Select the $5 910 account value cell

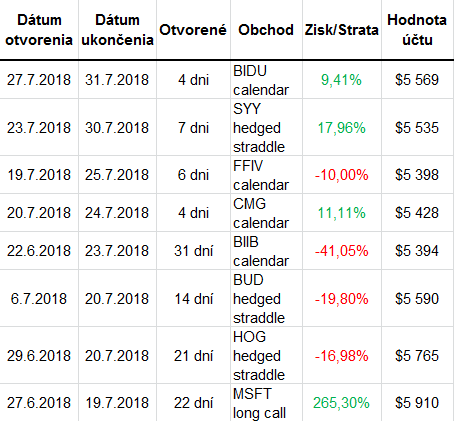[x=417, y=403]
